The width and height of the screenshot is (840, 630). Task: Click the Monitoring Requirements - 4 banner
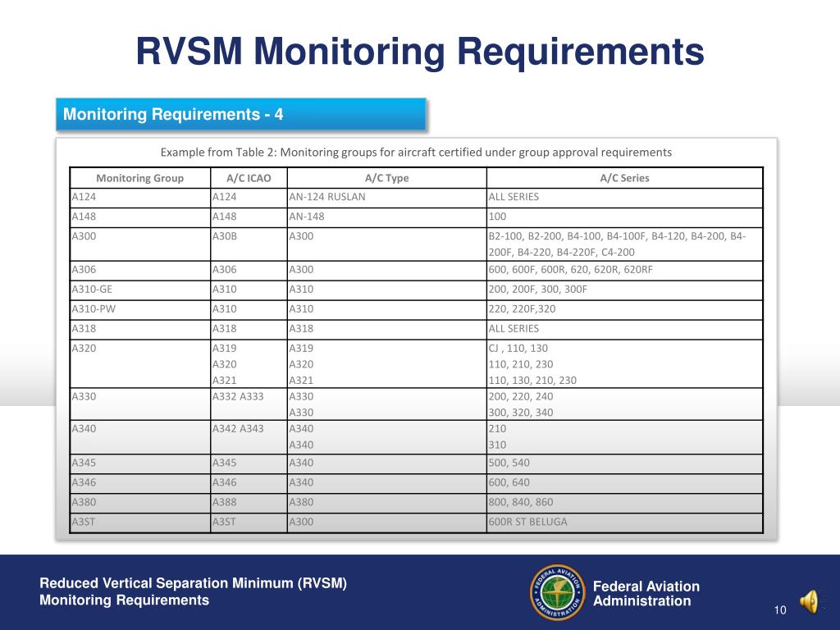coord(241,115)
